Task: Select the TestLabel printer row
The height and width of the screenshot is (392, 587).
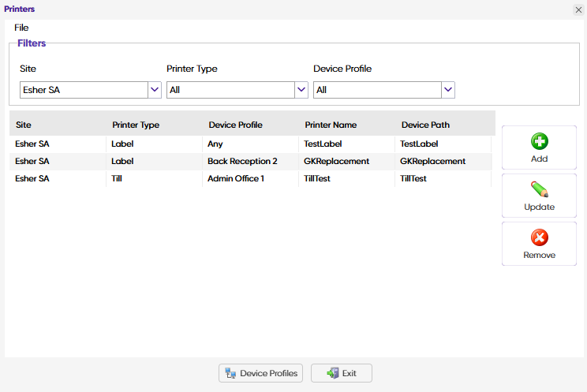Action: click(323, 144)
